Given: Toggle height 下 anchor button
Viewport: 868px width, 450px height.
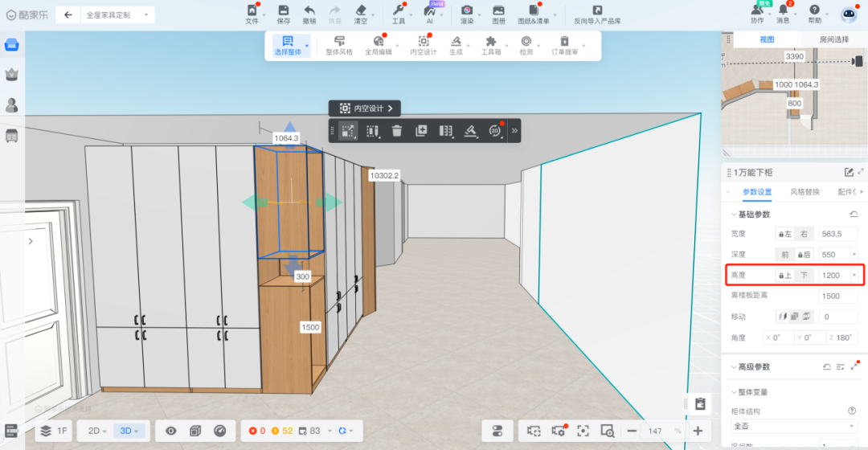Looking at the screenshot, I should click(804, 275).
